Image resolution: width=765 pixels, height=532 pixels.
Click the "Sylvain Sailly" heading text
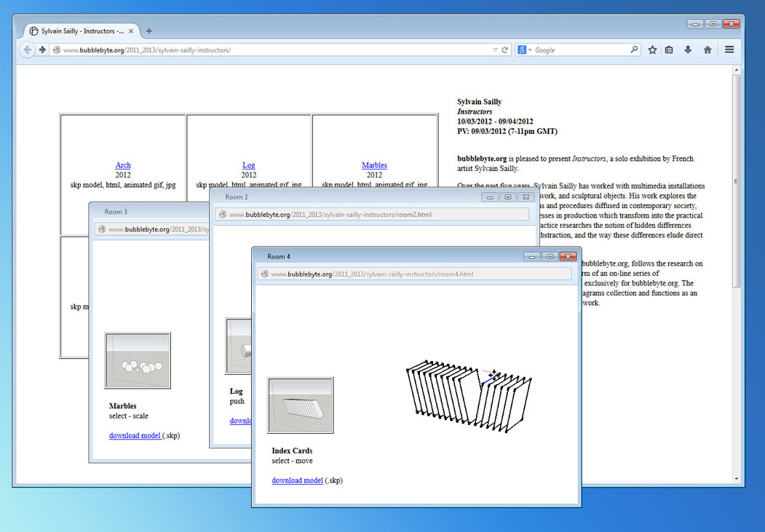click(x=479, y=102)
